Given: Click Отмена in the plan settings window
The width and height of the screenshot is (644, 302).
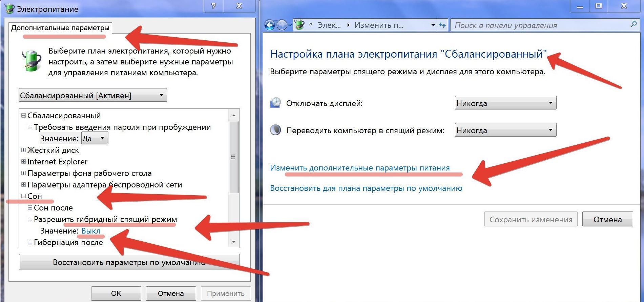Looking at the screenshot, I should pyautogui.click(x=607, y=220).
